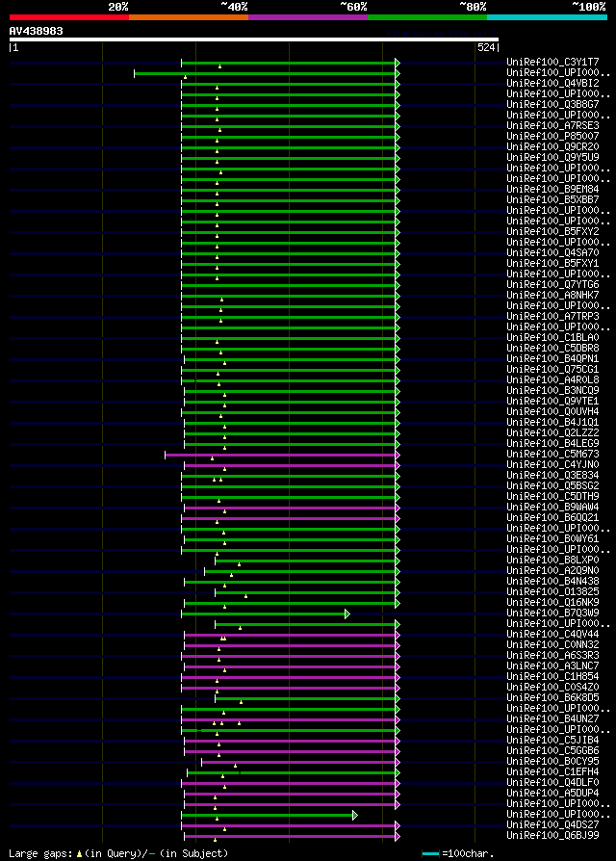Select the UniRef100_A4R0L8 label

coord(552,380)
